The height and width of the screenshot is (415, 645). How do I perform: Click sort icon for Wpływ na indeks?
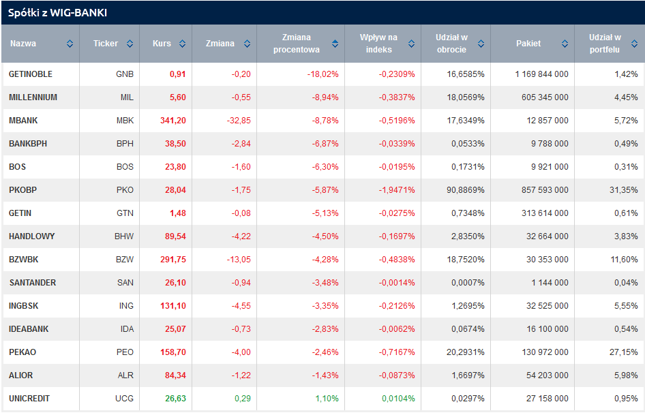click(410, 44)
